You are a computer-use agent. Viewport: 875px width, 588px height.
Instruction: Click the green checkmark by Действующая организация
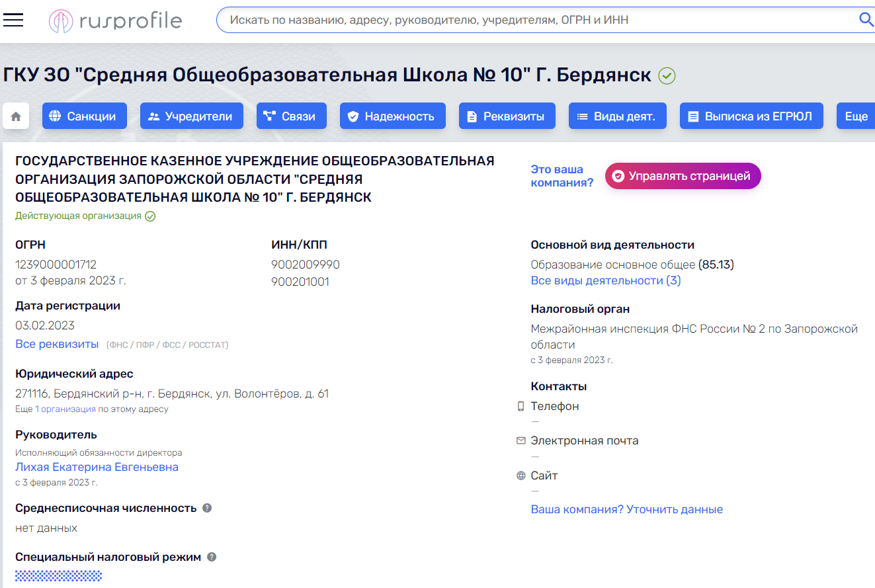click(150, 216)
